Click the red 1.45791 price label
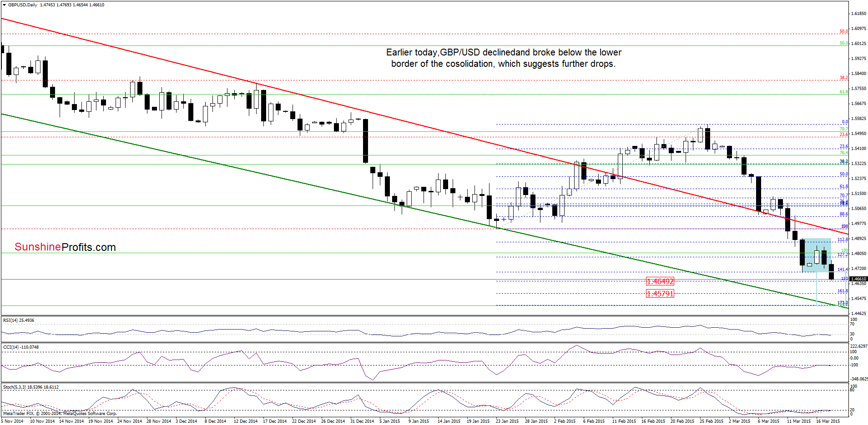The height and width of the screenshot is (425, 868). point(660,294)
